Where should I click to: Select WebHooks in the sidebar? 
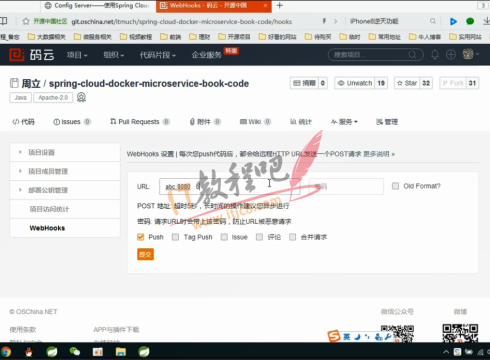65,228
